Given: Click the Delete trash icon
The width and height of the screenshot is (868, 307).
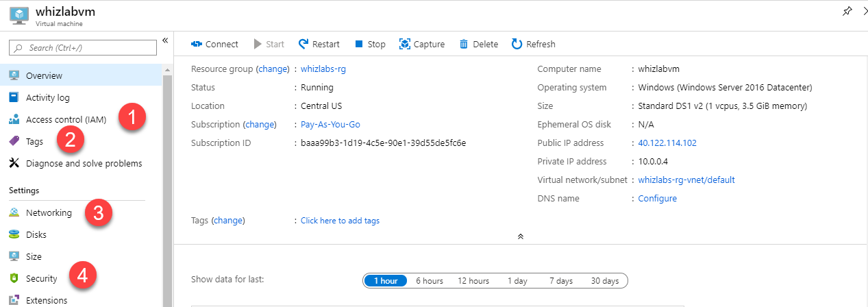Looking at the screenshot, I should 464,44.
